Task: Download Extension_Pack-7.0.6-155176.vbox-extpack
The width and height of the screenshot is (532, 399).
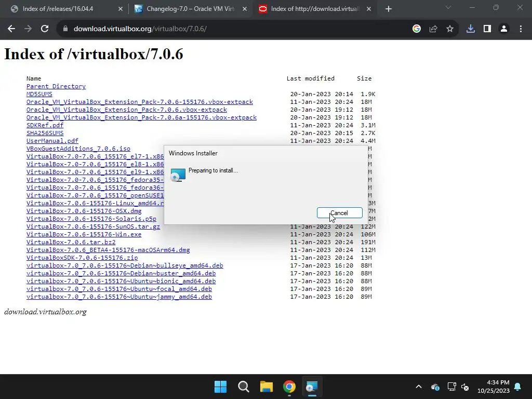Action: [139, 102]
